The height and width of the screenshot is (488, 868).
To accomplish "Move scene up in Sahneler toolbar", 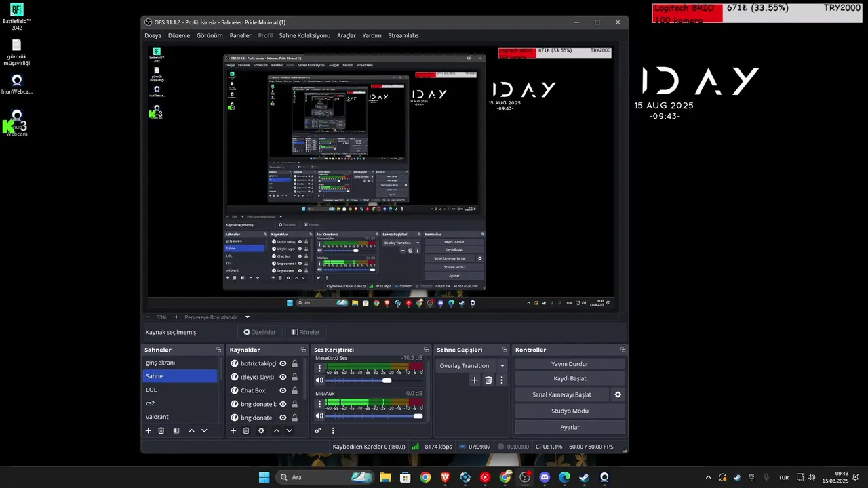I will pyautogui.click(x=191, y=430).
